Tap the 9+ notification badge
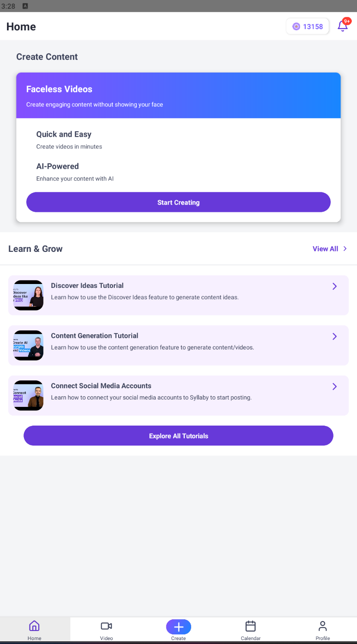Viewport: 357px width, 644px height. [x=347, y=21]
